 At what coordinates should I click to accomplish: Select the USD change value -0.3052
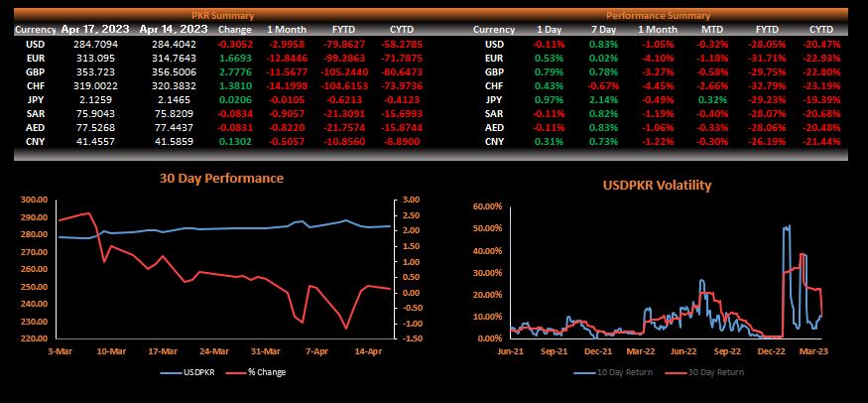pos(234,44)
